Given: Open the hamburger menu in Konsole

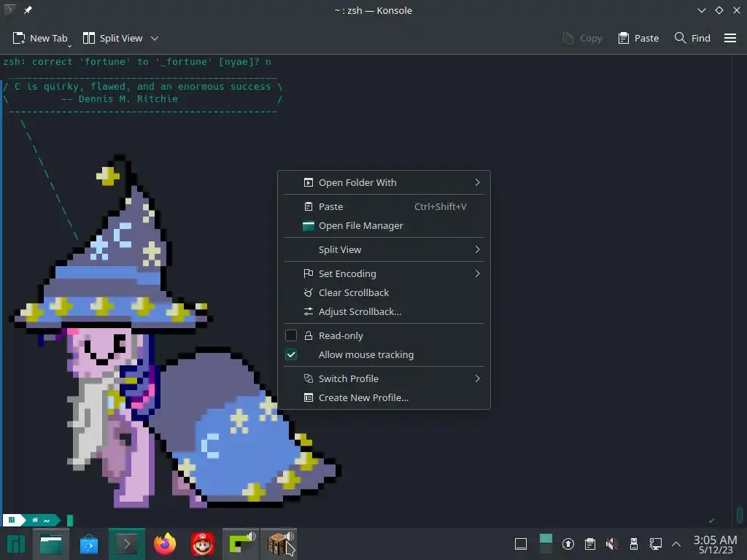Looking at the screenshot, I should tap(730, 38).
